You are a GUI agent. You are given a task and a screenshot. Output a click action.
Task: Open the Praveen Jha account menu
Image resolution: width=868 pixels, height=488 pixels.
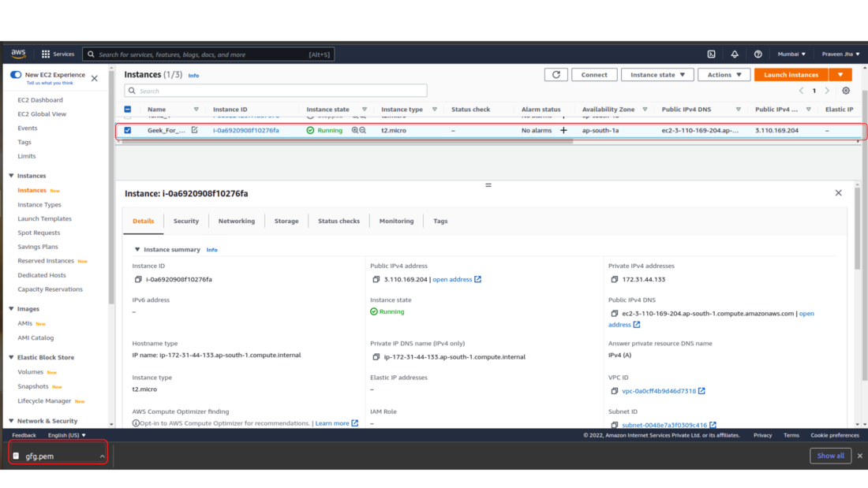(840, 54)
